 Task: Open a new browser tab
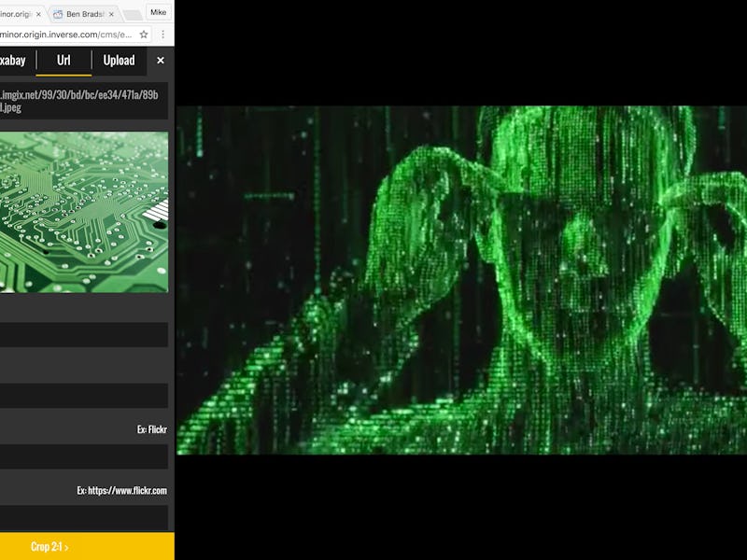pos(133,14)
